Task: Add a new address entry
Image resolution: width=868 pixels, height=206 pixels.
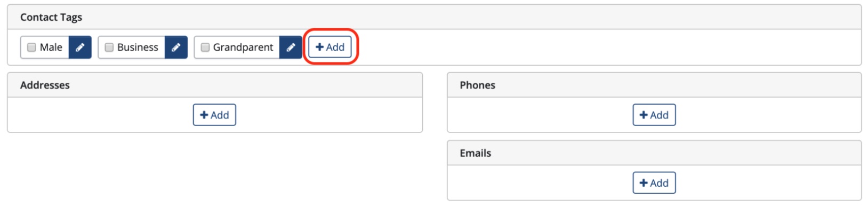Action: click(214, 115)
